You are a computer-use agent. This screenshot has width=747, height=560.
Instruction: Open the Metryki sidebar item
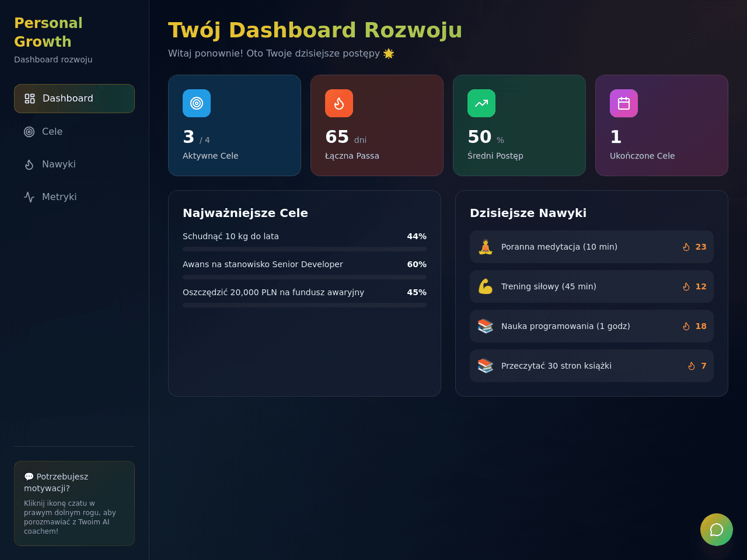click(x=74, y=197)
